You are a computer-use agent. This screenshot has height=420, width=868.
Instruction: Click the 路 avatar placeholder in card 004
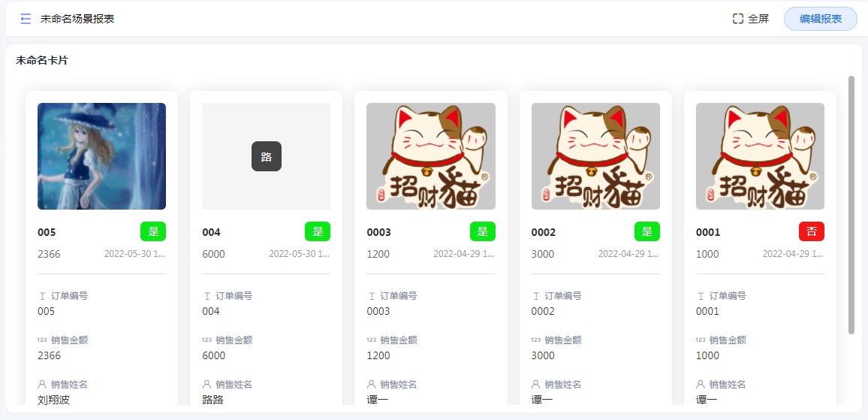pyautogui.click(x=267, y=156)
